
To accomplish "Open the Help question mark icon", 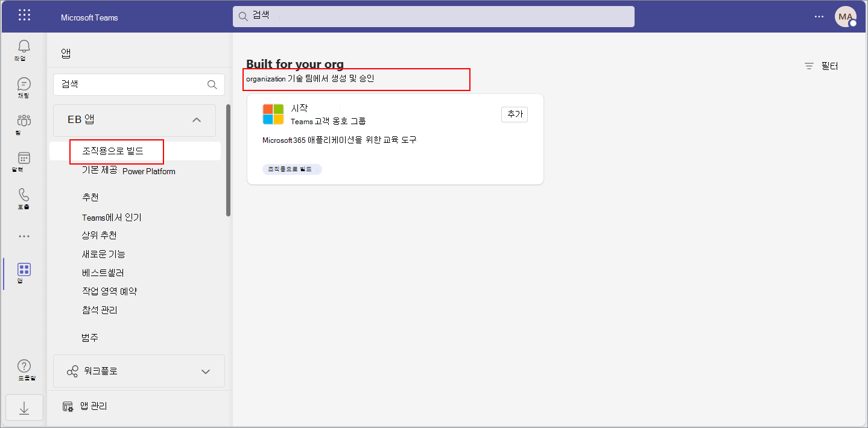I will click(x=24, y=366).
